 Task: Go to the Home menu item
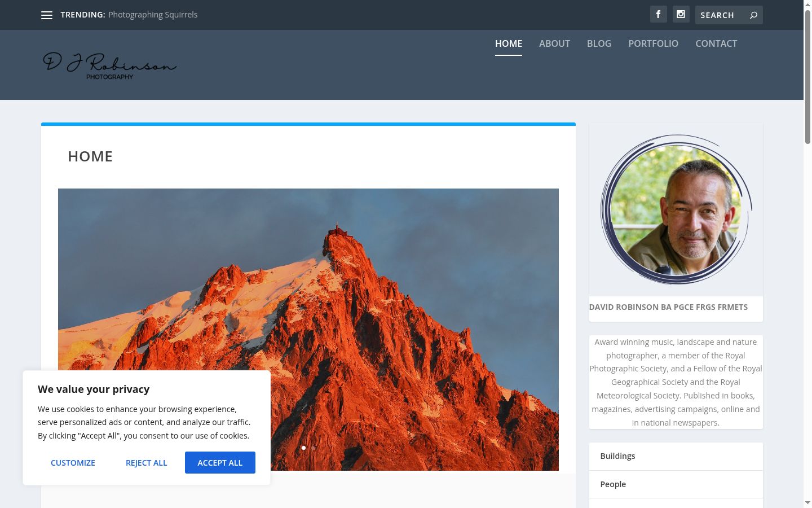509,43
